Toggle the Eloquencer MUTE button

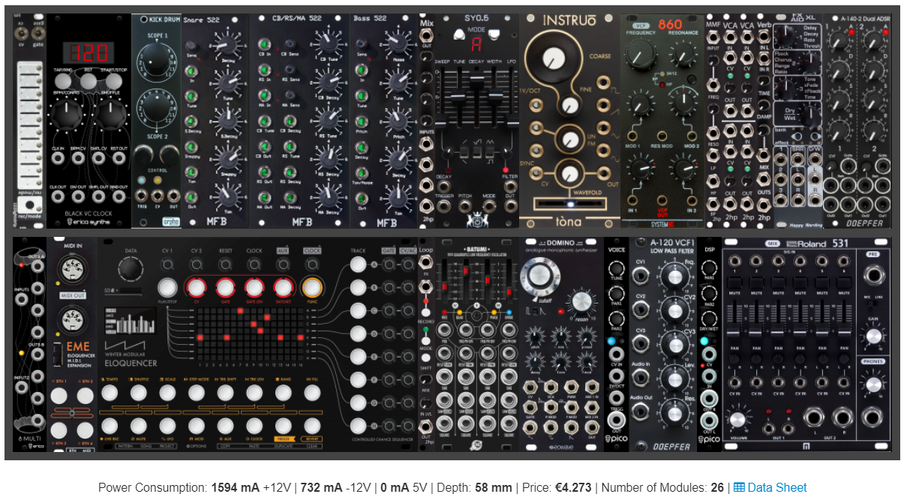[138, 426]
